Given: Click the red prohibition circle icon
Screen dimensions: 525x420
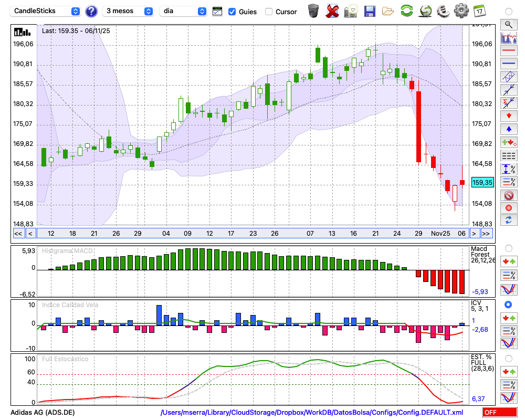Looking at the screenshot, I should [509, 195].
